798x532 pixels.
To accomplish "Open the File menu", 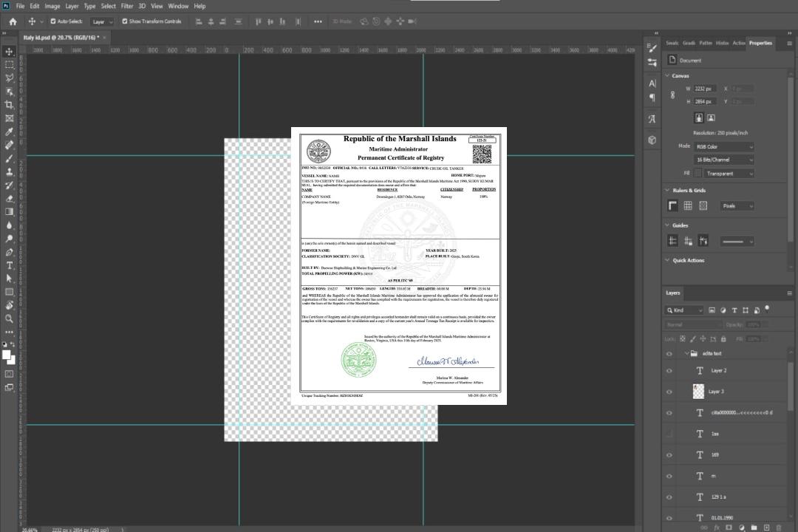I will click(20, 6).
